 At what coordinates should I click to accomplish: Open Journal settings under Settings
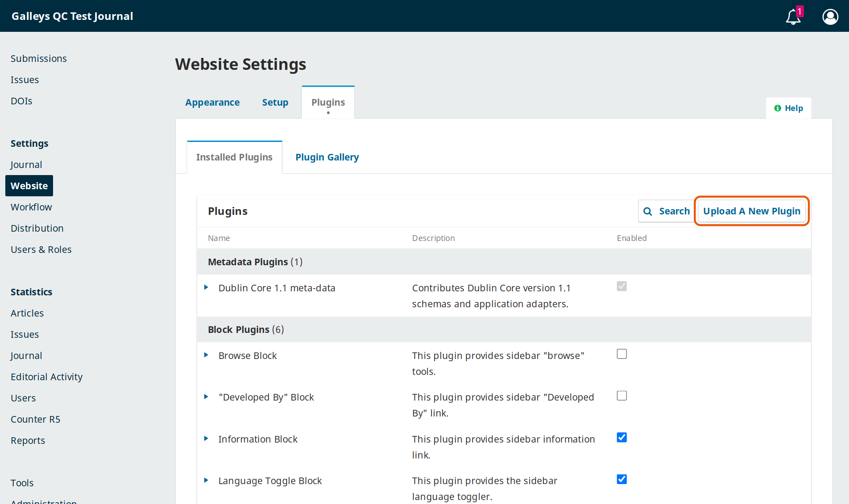pos(26,164)
